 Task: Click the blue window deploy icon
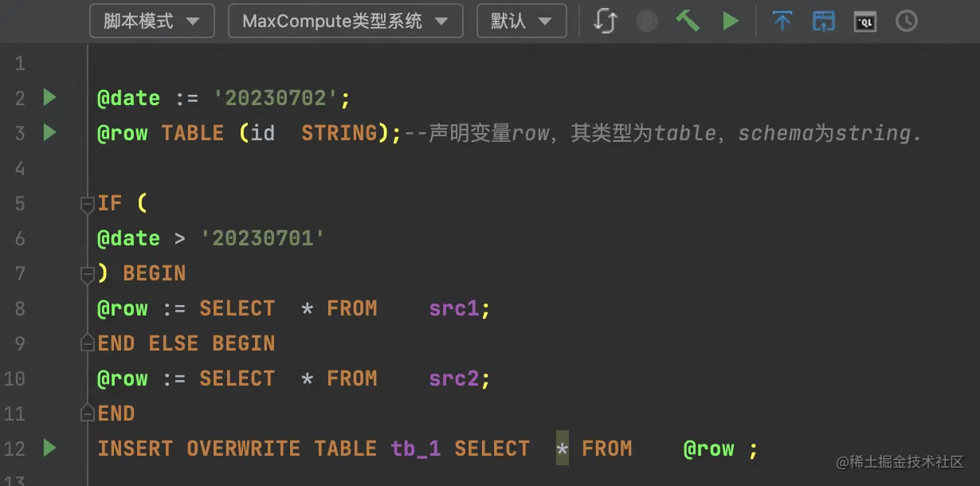pos(823,21)
